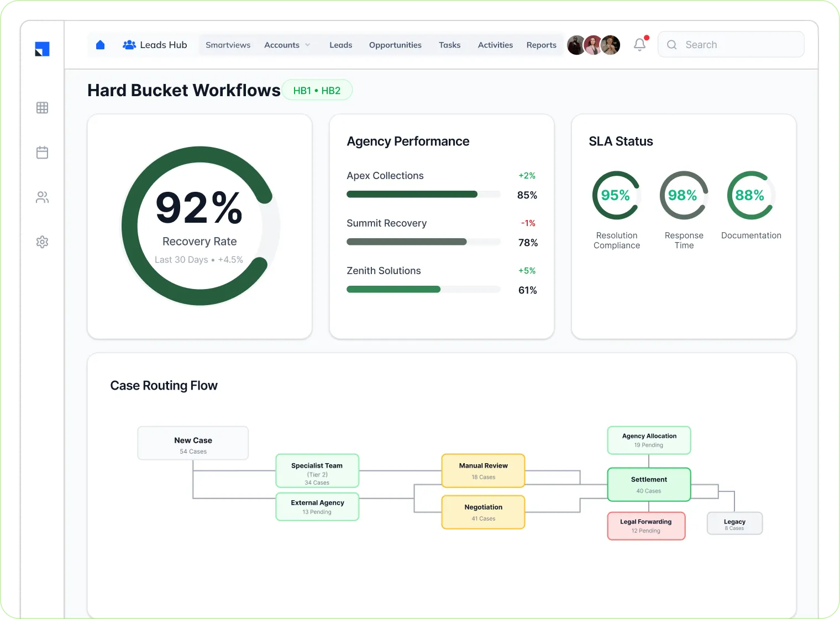This screenshot has width=840, height=619.
Task: Click the Agency Performance heading
Action: point(408,141)
